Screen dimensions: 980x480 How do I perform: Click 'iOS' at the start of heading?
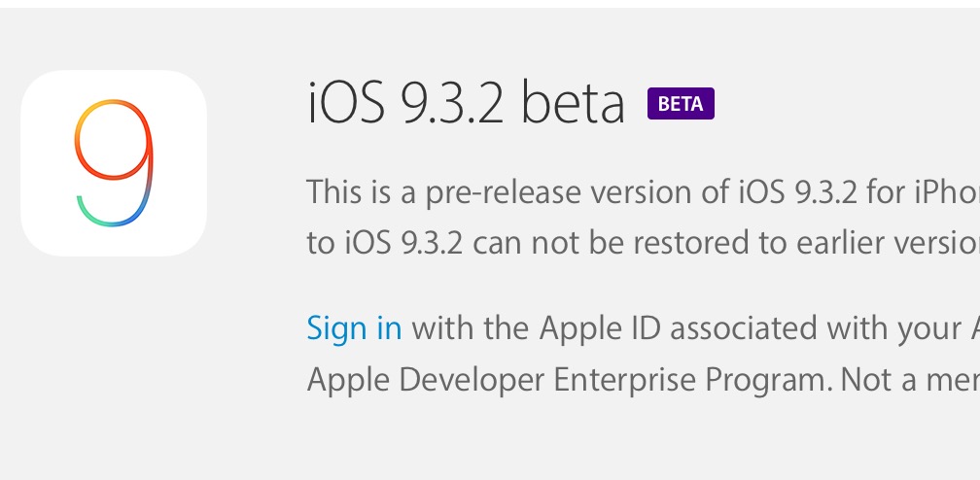346,103
